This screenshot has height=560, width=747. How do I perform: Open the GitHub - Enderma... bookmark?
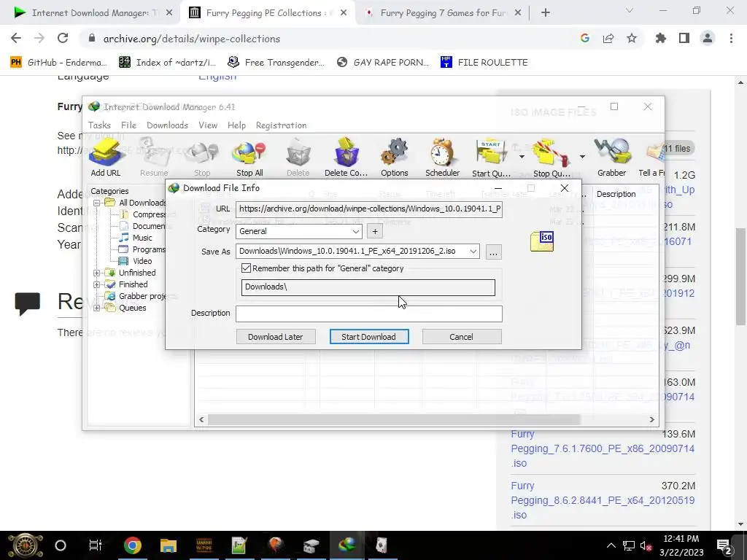click(59, 63)
